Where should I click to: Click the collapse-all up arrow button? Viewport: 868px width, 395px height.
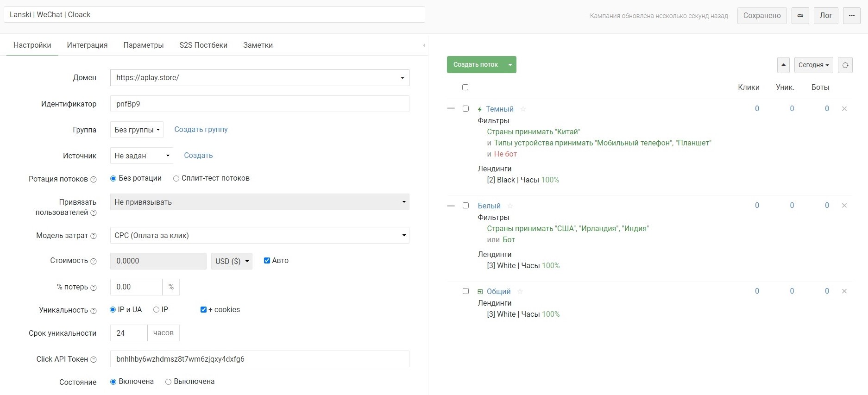click(783, 65)
